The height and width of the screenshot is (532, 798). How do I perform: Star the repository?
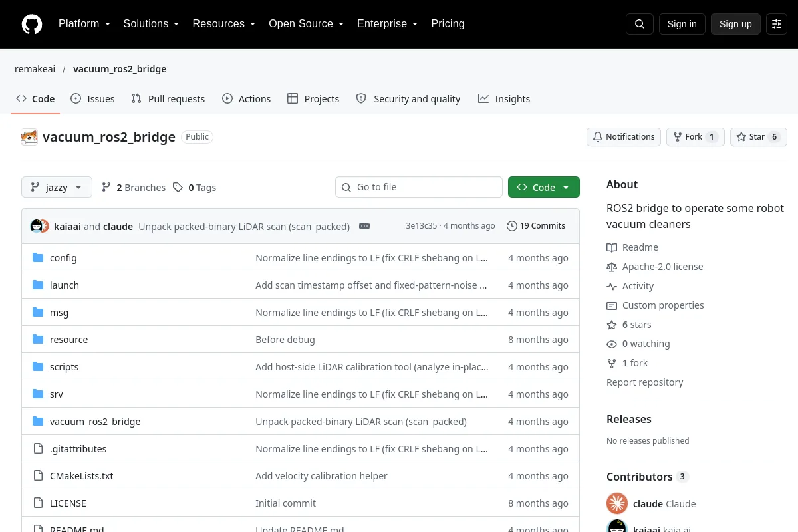pyautogui.click(x=759, y=137)
